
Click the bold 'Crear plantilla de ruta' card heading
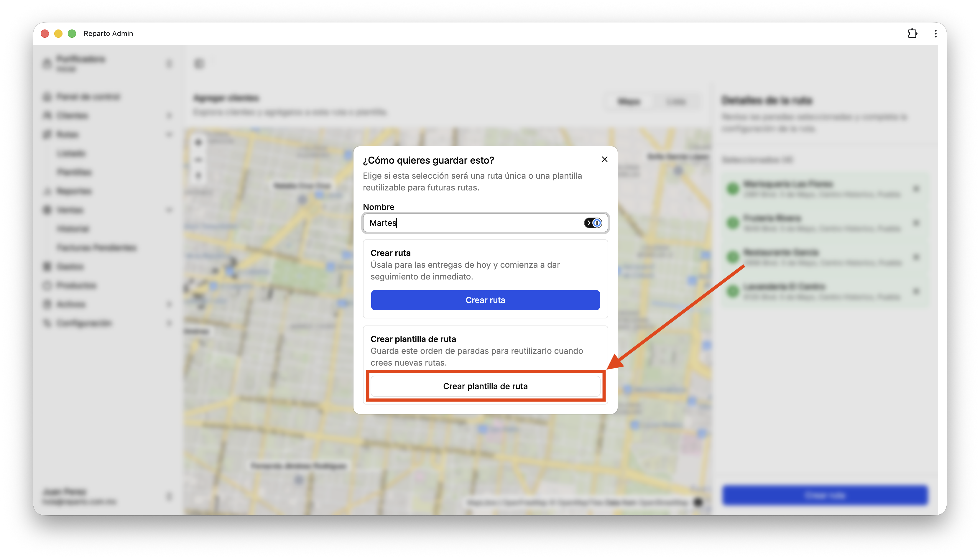point(413,339)
